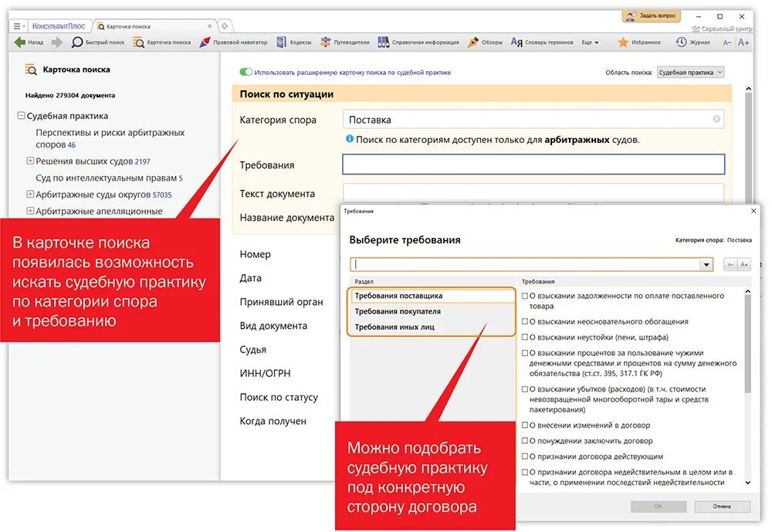772x532 pixels.
Task: Check О взыскании неосновательного обогащения
Action: [x=525, y=322]
